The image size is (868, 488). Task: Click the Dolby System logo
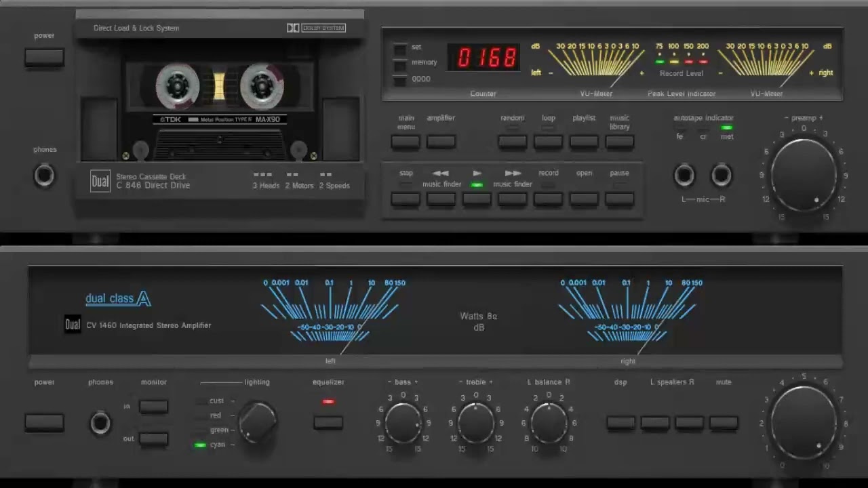click(316, 28)
